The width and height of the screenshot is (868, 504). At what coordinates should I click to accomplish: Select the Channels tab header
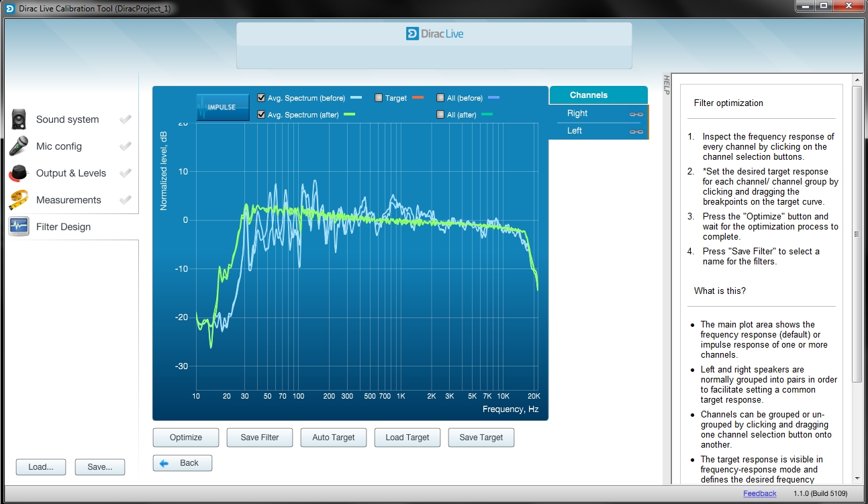(598, 95)
